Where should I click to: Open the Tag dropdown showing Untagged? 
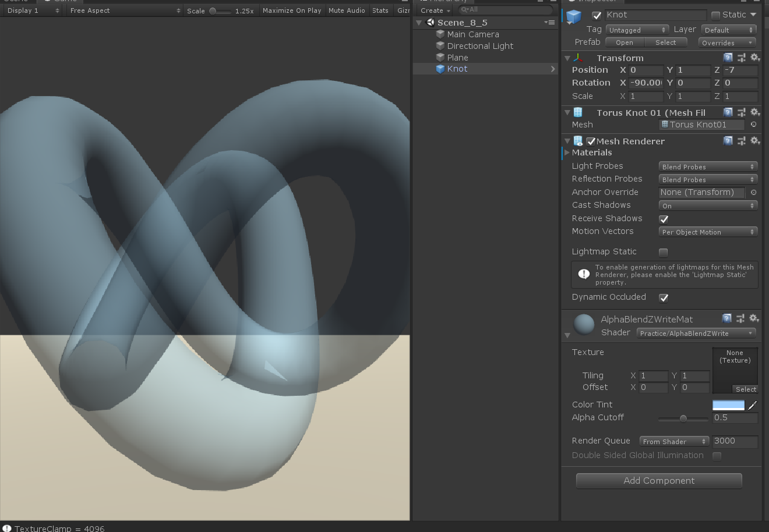pos(637,30)
